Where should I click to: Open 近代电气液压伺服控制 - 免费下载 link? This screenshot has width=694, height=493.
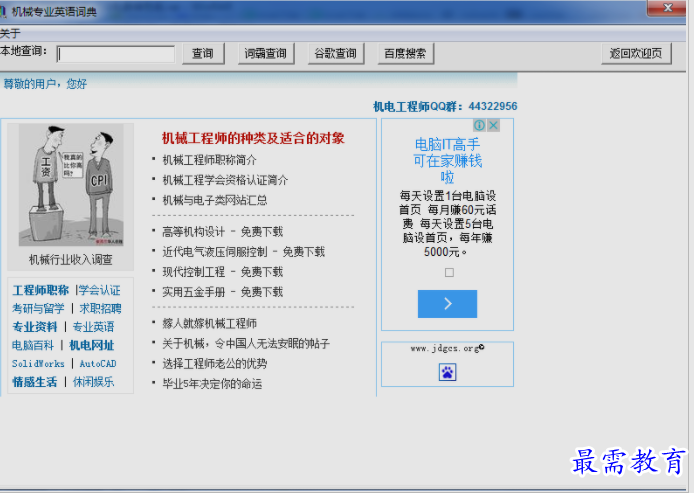(x=243, y=252)
